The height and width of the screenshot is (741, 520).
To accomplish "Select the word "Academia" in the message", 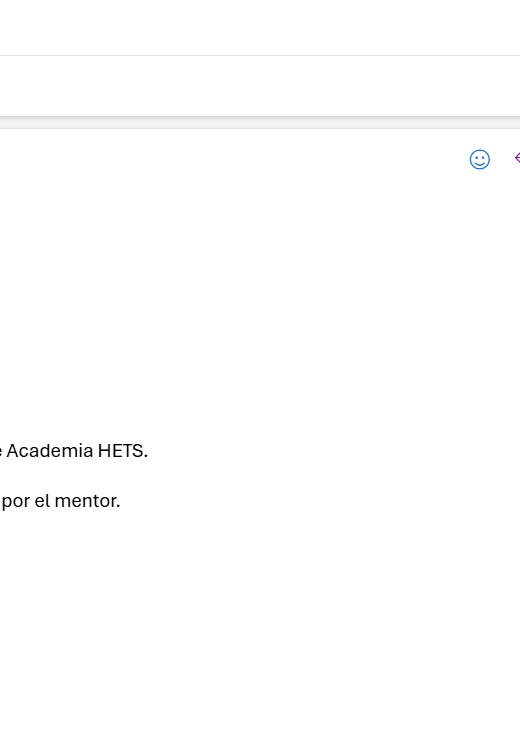I will [50, 451].
